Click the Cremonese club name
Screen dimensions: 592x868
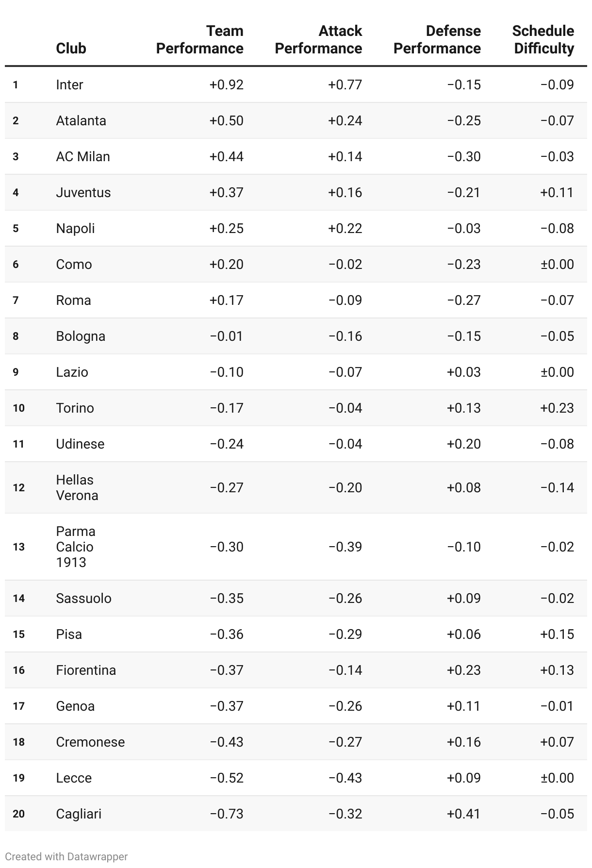[x=90, y=742]
